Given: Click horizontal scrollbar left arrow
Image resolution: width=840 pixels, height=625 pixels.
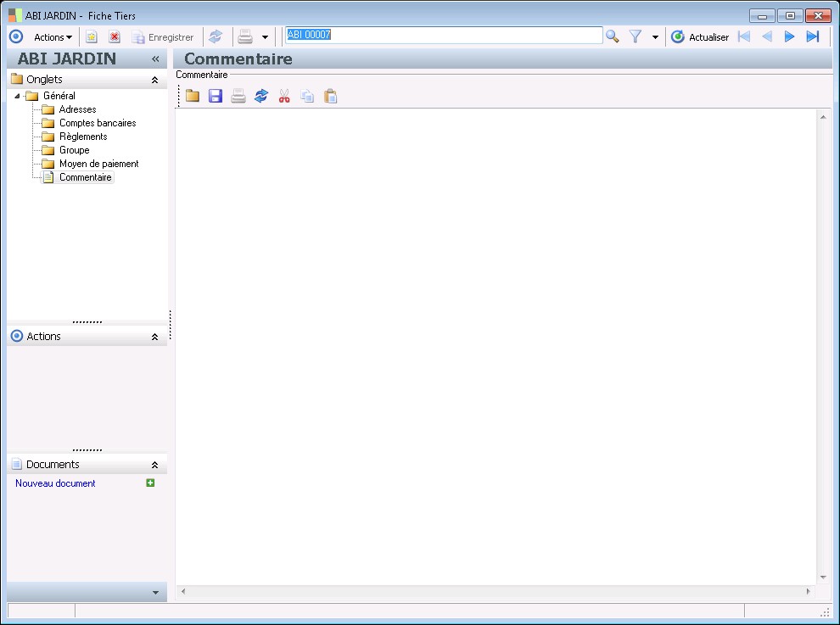Looking at the screenshot, I should coord(183,591).
